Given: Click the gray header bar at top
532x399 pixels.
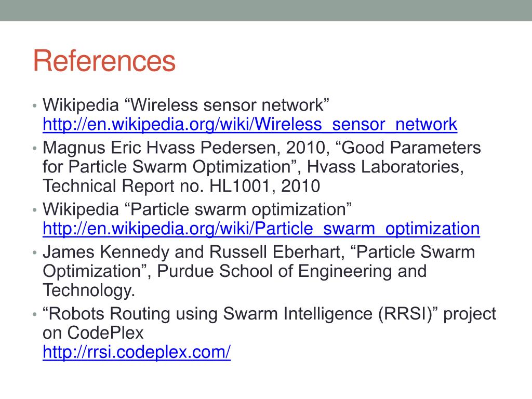Looking at the screenshot, I should pos(266,10).
